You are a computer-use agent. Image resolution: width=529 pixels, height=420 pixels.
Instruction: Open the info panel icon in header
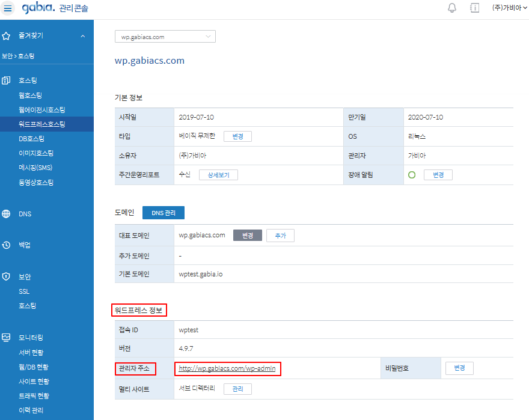pyautogui.click(x=475, y=8)
